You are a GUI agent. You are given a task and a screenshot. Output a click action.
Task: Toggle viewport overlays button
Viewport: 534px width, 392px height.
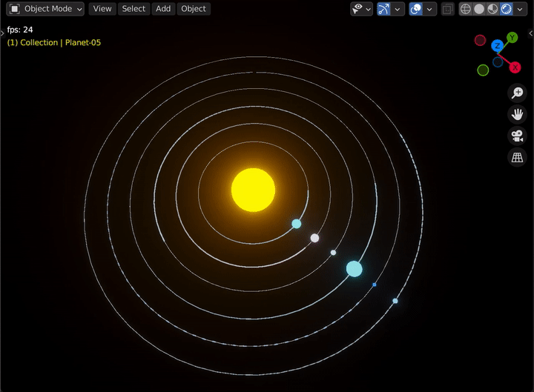[416, 9]
